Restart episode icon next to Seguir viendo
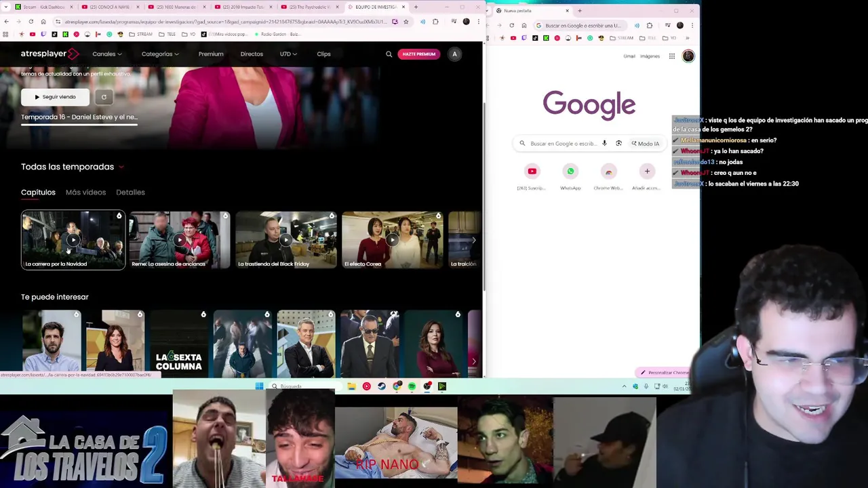Viewport: 868px width, 488px height. tap(104, 97)
